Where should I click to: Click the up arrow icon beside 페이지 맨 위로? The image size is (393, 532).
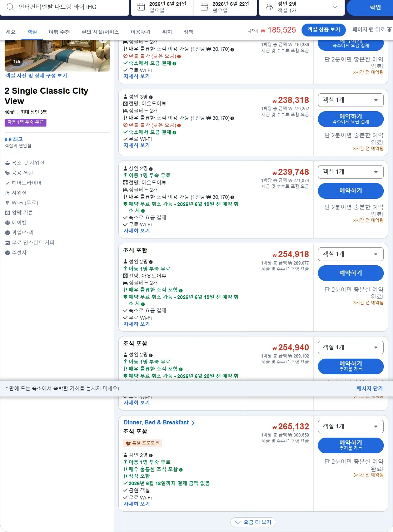[x=389, y=30]
